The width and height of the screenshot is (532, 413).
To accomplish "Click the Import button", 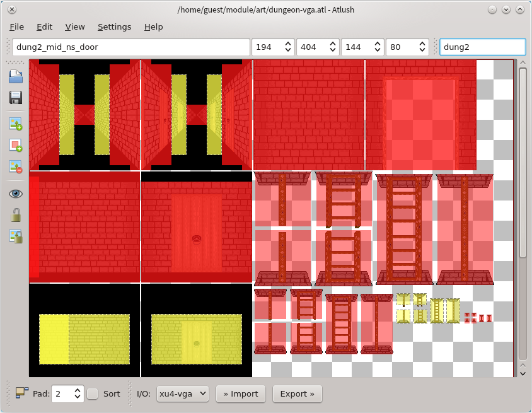I will click(241, 394).
